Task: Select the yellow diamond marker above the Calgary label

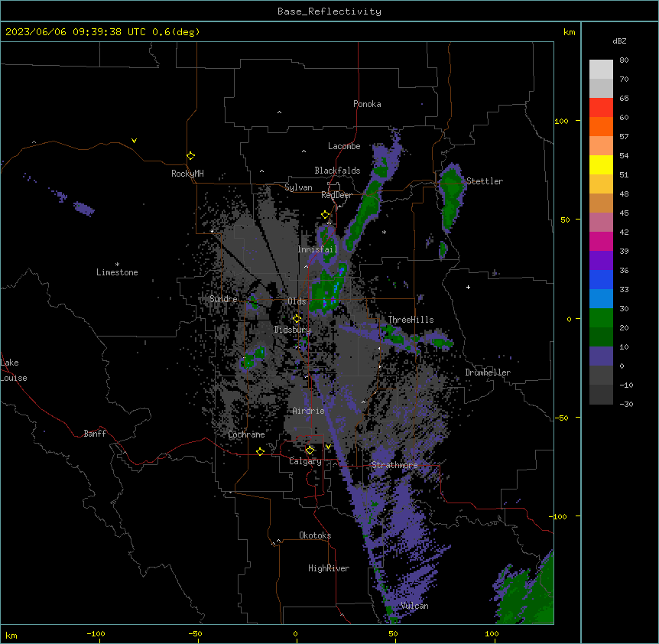Action: (310, 450)
